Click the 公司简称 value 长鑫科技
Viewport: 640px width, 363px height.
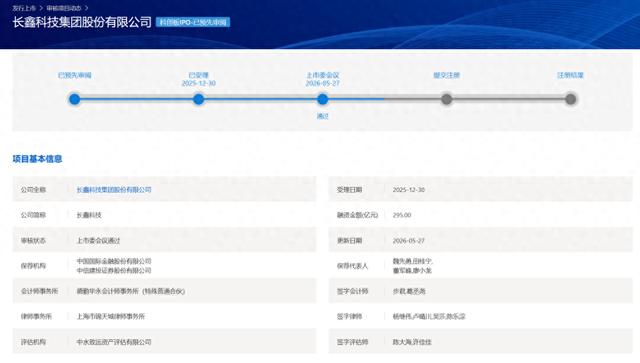click(x=89, y=215)
